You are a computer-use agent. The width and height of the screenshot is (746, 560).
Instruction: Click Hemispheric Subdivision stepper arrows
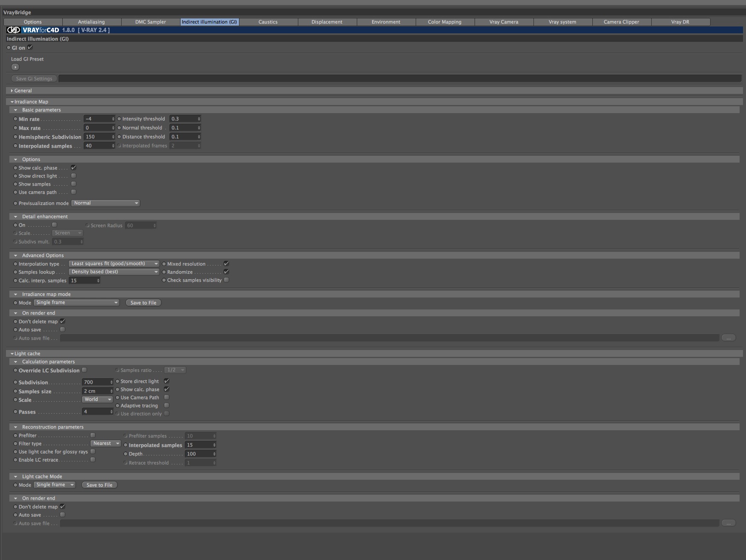113,137
